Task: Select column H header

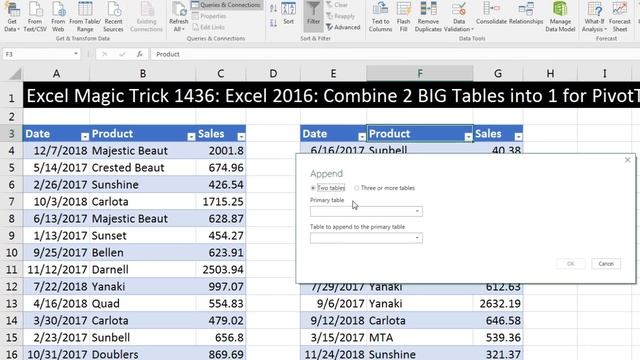Action: tap(550, 73)
